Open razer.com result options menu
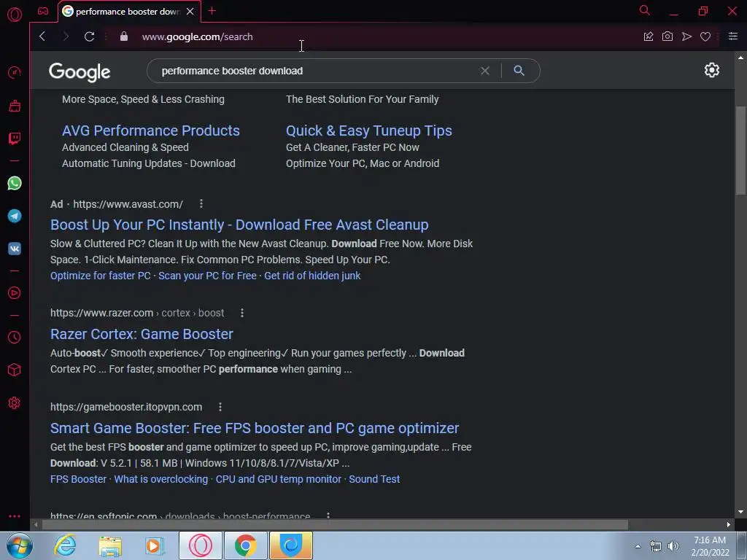The image size is (747, 560). pyautogui.click(x=242, y=313)
